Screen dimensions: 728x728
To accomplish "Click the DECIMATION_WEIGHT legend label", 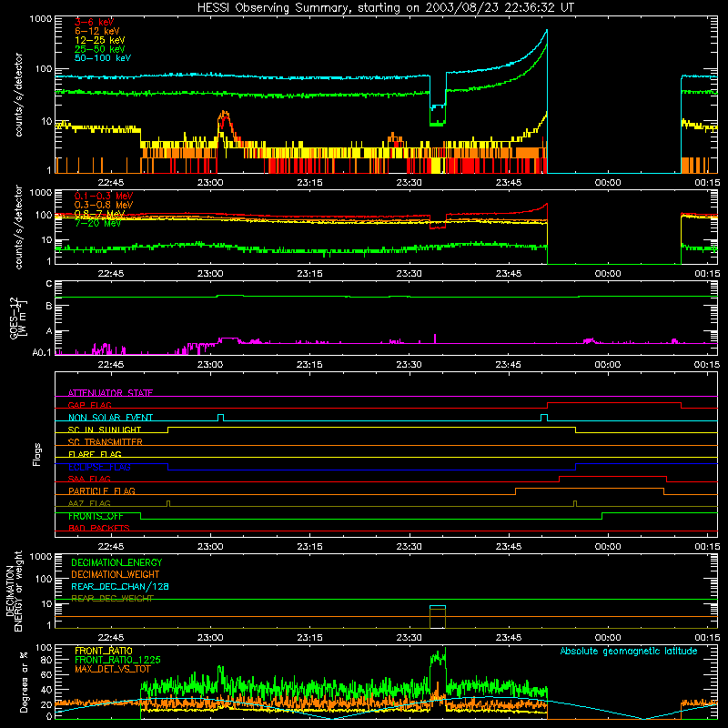I will click(116, 575).
